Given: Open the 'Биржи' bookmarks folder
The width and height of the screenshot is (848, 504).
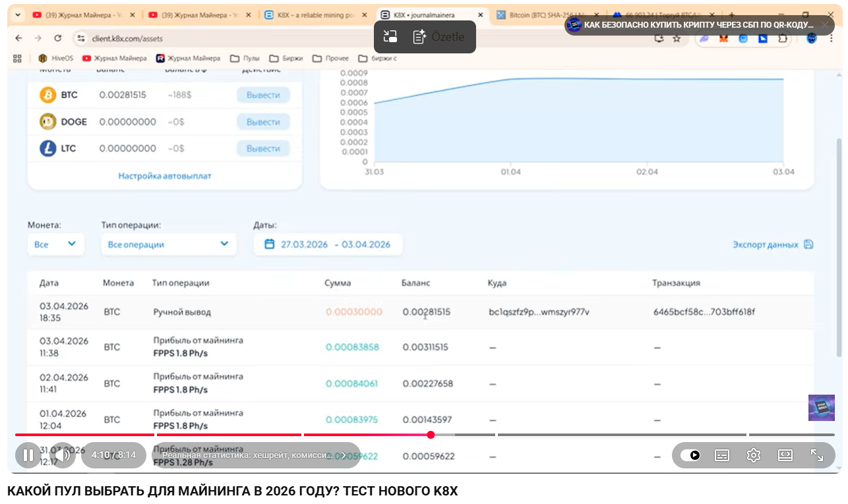Looking at the screenshot, I should point(288,59).
